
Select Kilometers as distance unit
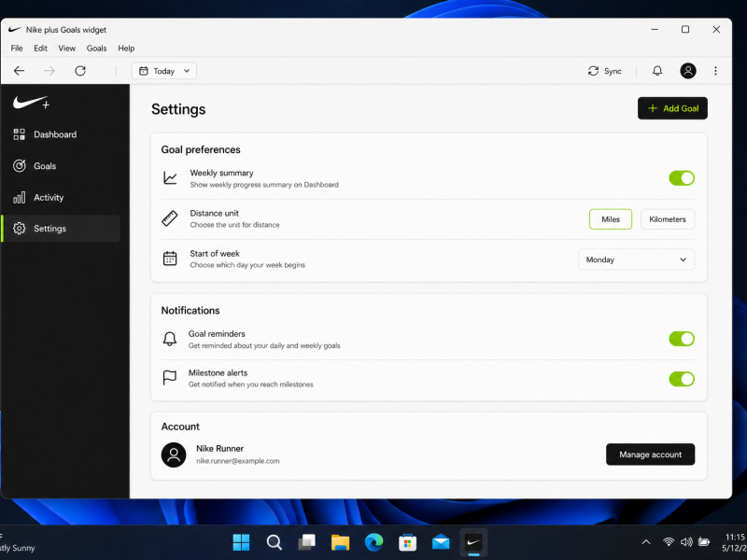[x=668, y=219]
